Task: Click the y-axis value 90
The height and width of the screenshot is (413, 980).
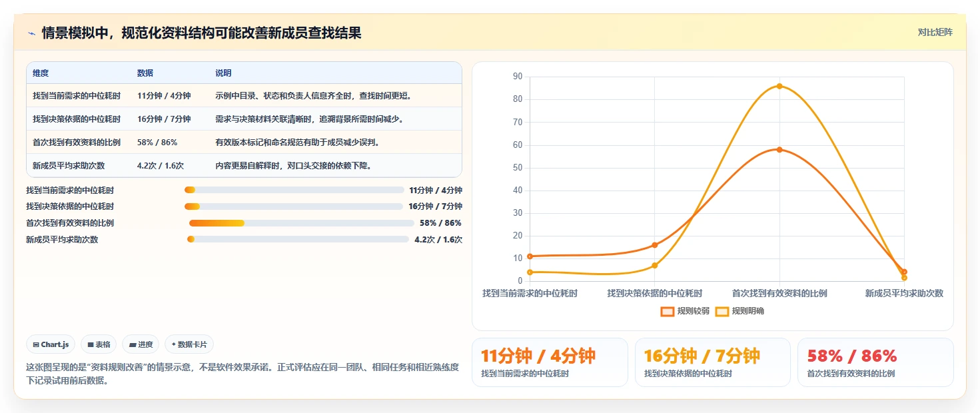Action: click(x=518, y=77)
